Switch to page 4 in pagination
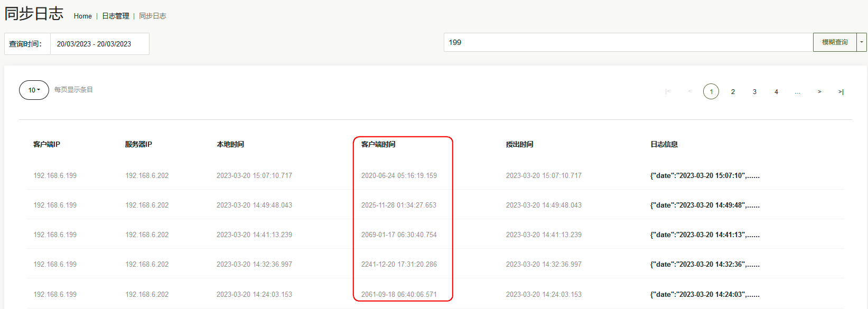The image size is (868, 309). click(x=776, y=92)
